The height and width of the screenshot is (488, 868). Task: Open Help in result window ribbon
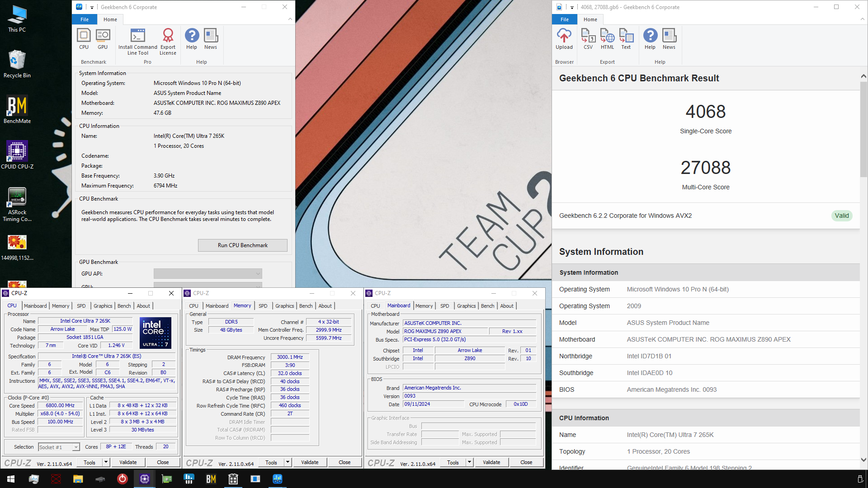(650, 39)
